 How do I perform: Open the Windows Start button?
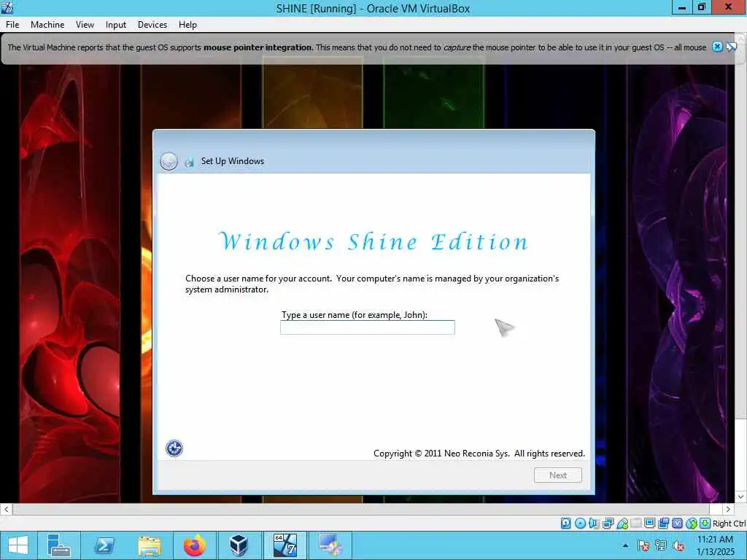[18, 545]
